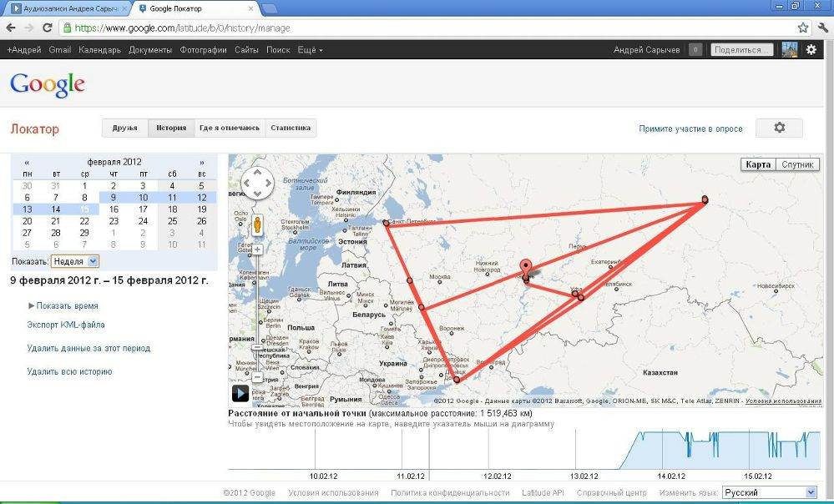Open Фотографии in the top bar
Viewport: 834px width, 504px height.
click(x=203, y=50)
